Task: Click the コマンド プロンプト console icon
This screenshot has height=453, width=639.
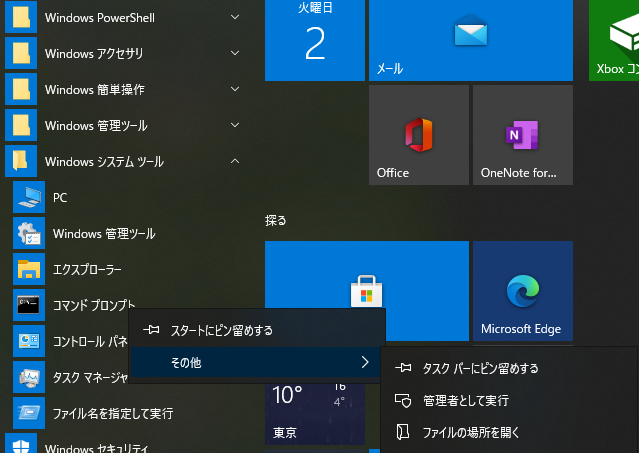Action: coord(29,305)
